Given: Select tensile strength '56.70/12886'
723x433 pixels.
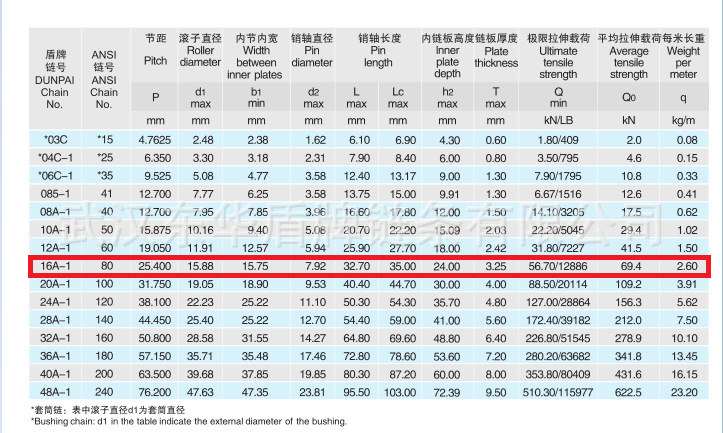Looking at the screenshot, I should [x=558, y=266].
